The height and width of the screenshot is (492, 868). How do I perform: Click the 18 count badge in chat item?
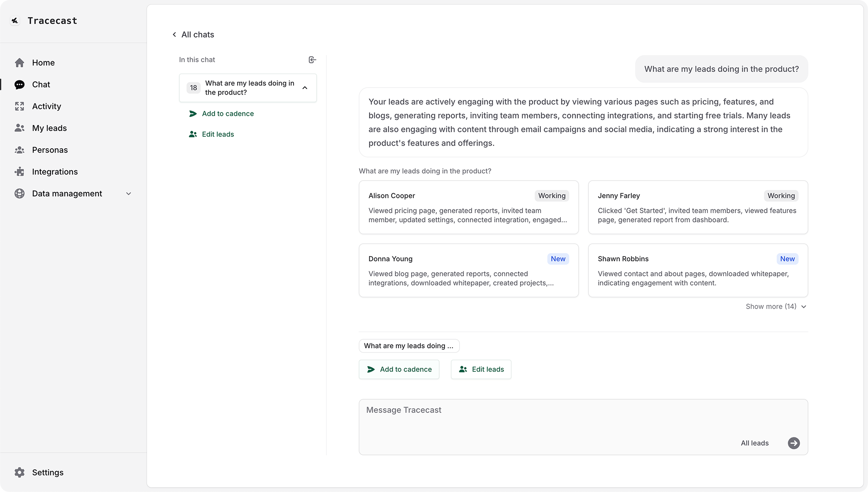[x=193, y=88]
